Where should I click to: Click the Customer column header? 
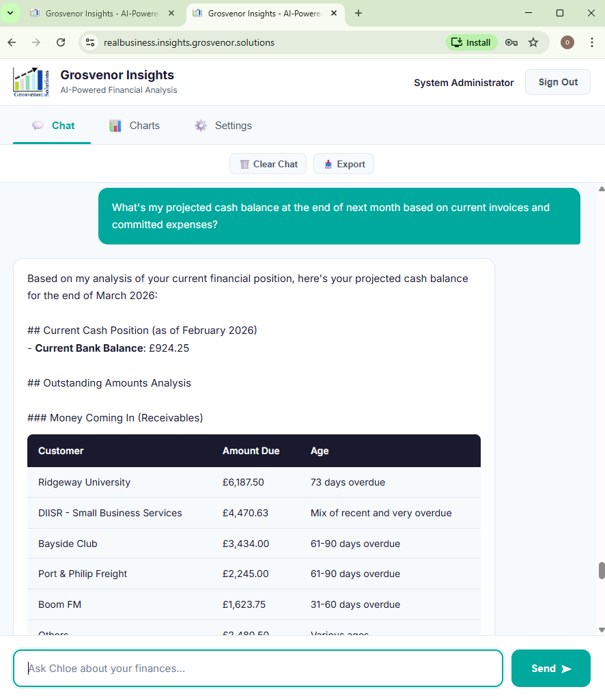pyautogui.click(x=61, y=451)
